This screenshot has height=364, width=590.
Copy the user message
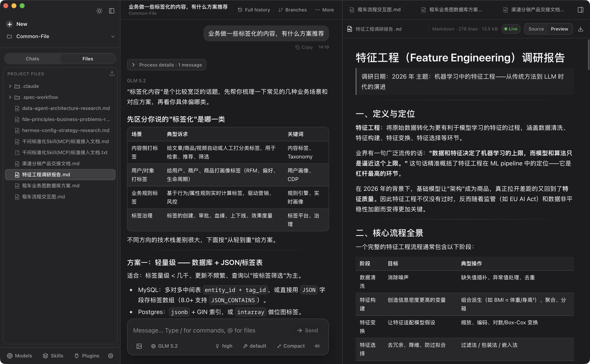[x=304, y=47]
